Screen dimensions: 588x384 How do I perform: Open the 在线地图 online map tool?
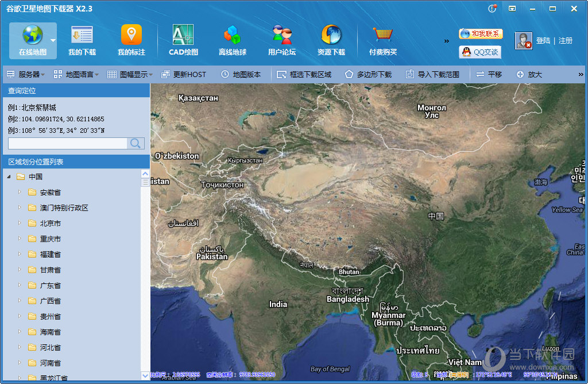click(33, 41)
